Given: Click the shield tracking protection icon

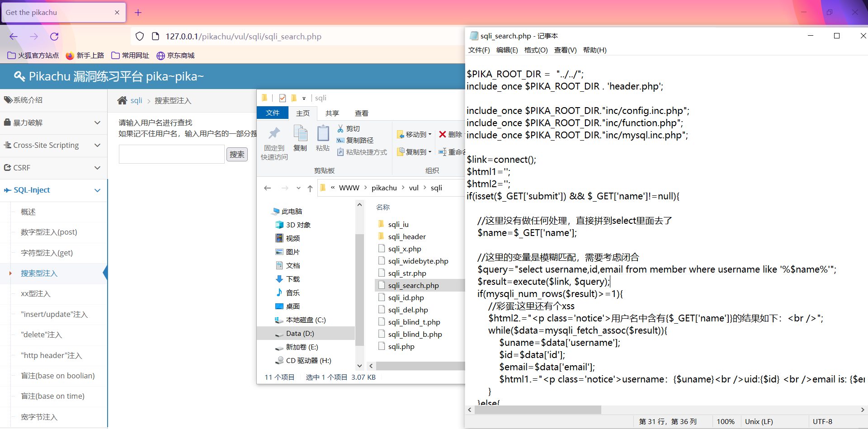Looking at the screenshot, I should tap(140, 36).
